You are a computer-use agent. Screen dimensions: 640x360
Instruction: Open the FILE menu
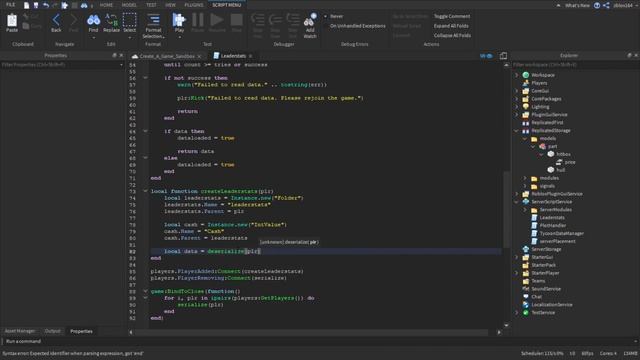click(x=10, y=5)
